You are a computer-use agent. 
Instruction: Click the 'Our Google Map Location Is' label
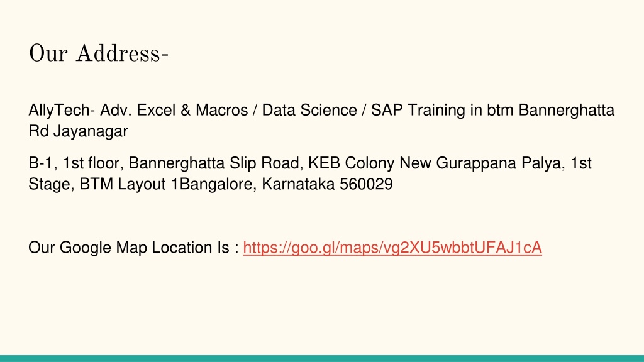[x=129, y=248]
